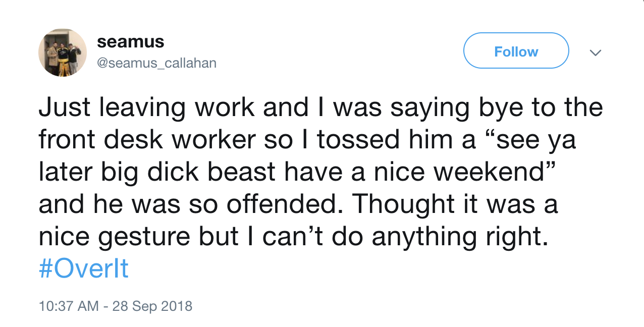
Task: Click the blue hashtag at the tweet's end
Action: tap(83, 269)
